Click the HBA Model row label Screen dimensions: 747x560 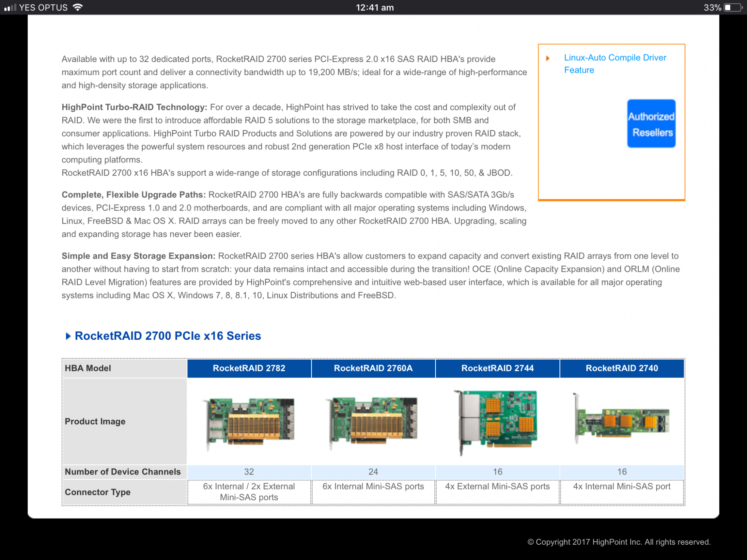88,368
